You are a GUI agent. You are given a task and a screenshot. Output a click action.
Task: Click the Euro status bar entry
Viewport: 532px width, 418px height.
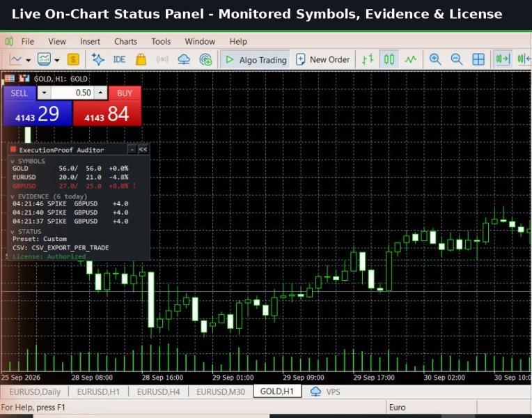point(398,407)
